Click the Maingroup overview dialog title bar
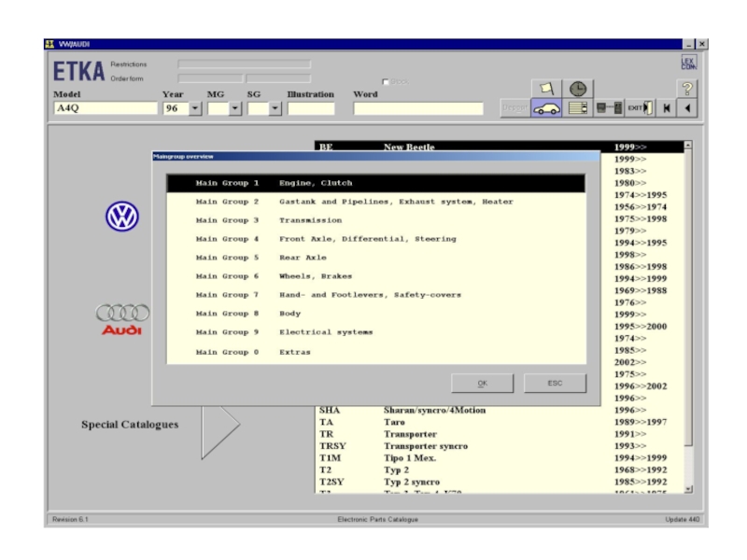Viewport: 747px width, 560px height. point(376,157)
